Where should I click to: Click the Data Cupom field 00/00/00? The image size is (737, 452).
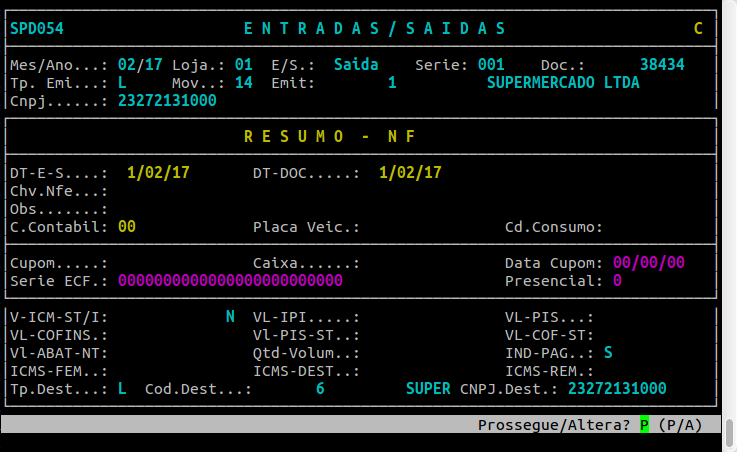coord(649,263)
